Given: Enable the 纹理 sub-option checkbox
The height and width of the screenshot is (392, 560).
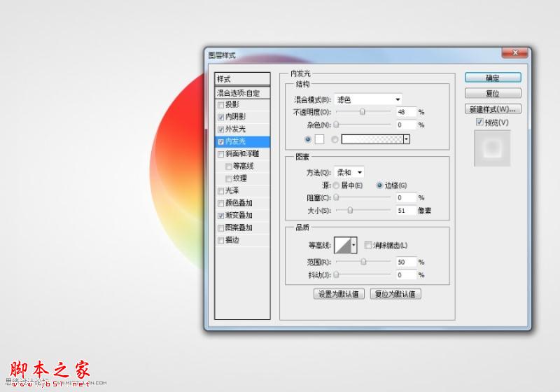Looking at the screenshot, I should (229, 178).
